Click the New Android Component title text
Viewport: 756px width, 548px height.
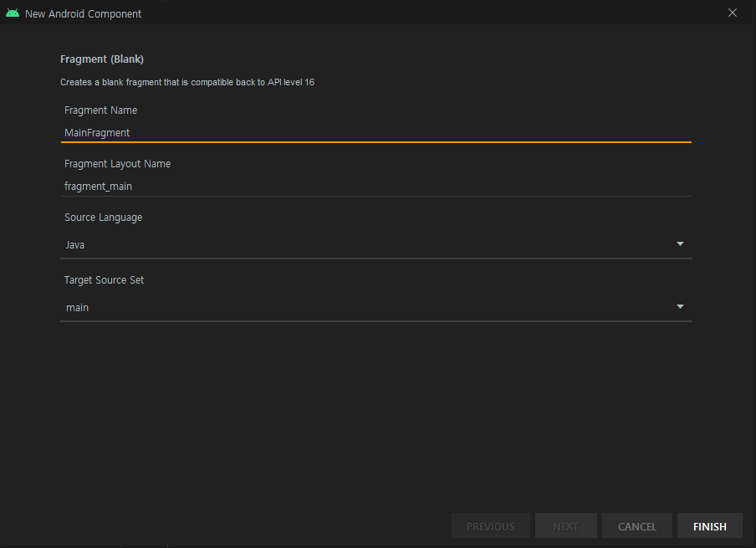(x=83, y=14)
